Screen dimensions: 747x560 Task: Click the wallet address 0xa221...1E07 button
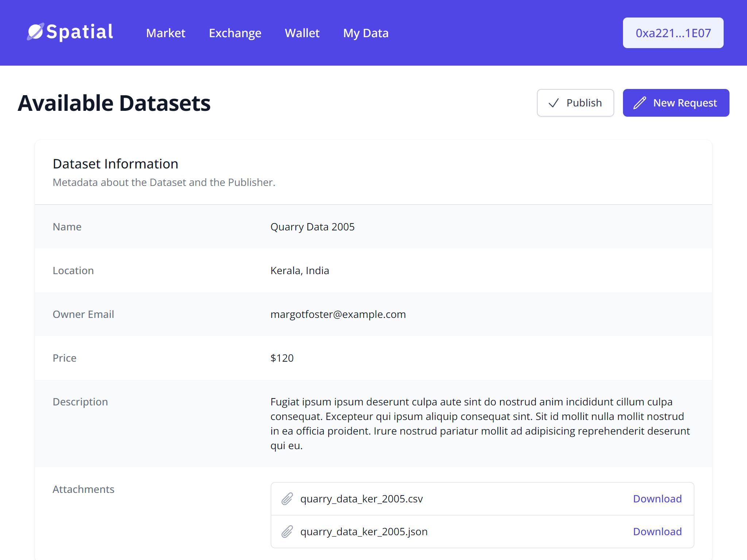click(x=673, y=33)
